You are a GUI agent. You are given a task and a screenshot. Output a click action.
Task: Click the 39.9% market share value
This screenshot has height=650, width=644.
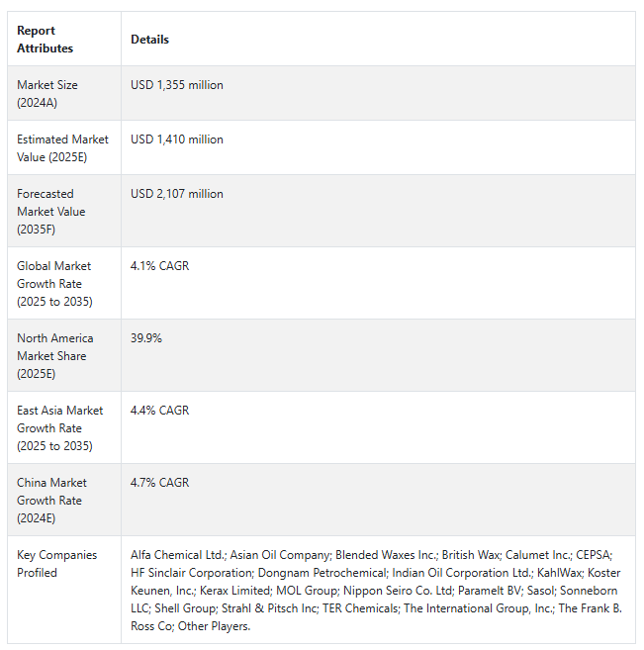click(145, 337)
